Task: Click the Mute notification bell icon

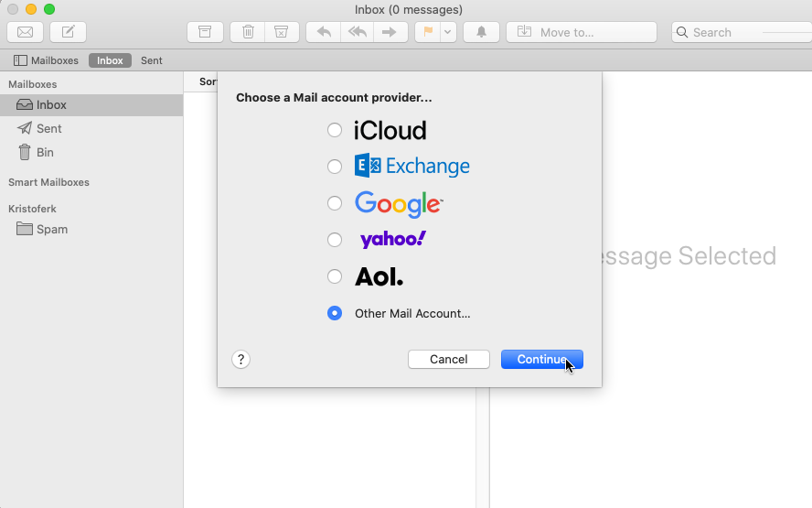Action: [x=481, y=32]
